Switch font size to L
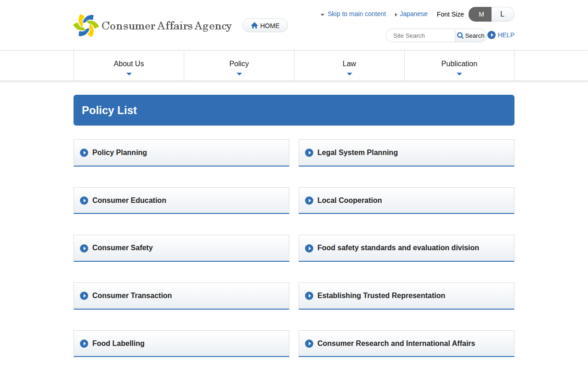This screenshot has width=588, height=368. tap(502, 14)
